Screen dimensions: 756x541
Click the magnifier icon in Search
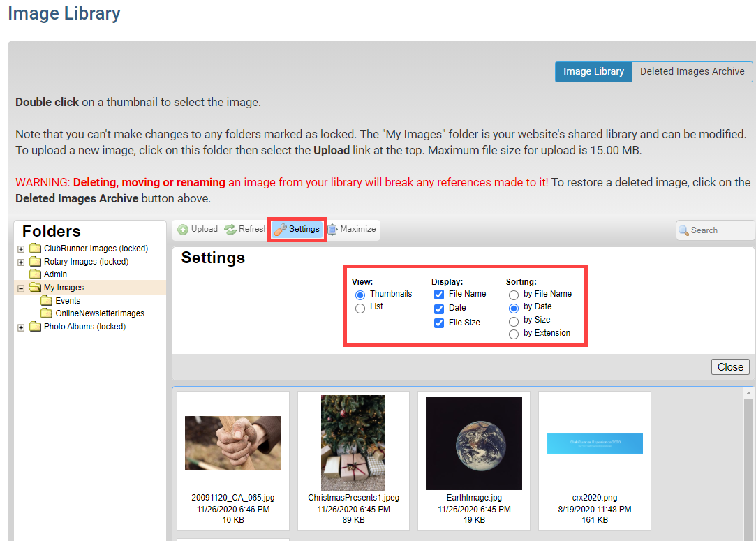click(683, 230)
